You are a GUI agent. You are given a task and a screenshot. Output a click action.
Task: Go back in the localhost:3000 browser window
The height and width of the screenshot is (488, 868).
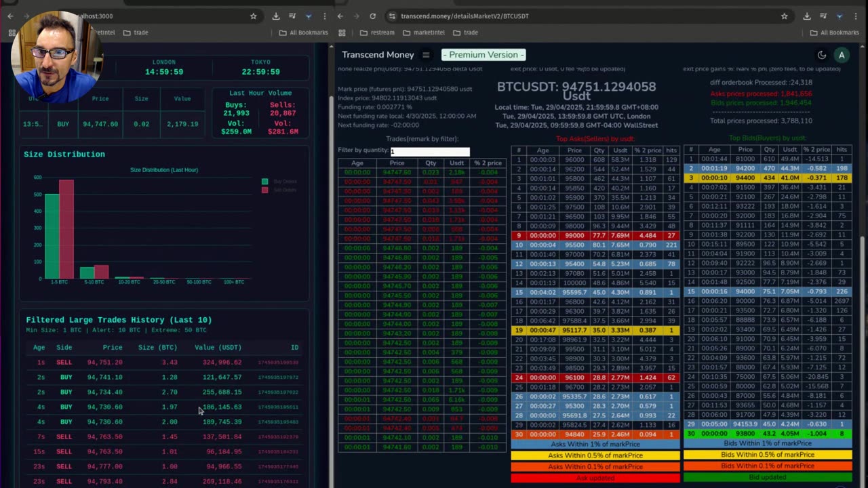[x=10, y=16]
